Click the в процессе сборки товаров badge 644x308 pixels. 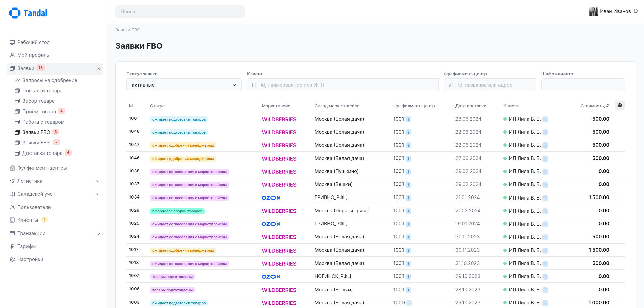pyautogui.click(x=177, y=211)
